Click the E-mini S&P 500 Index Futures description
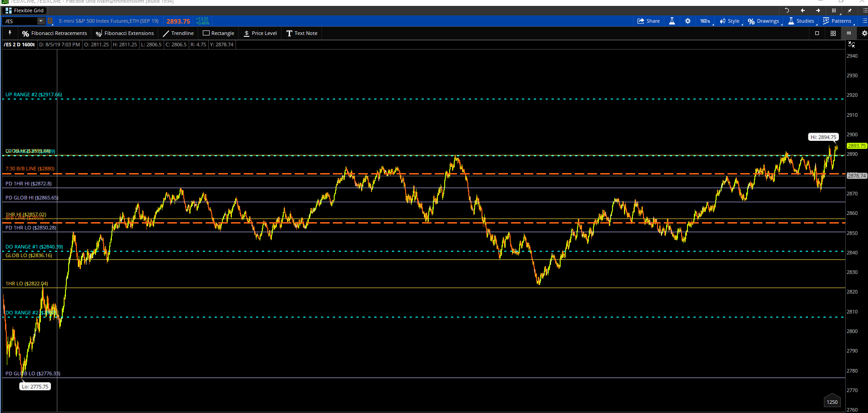 (109, 21)
